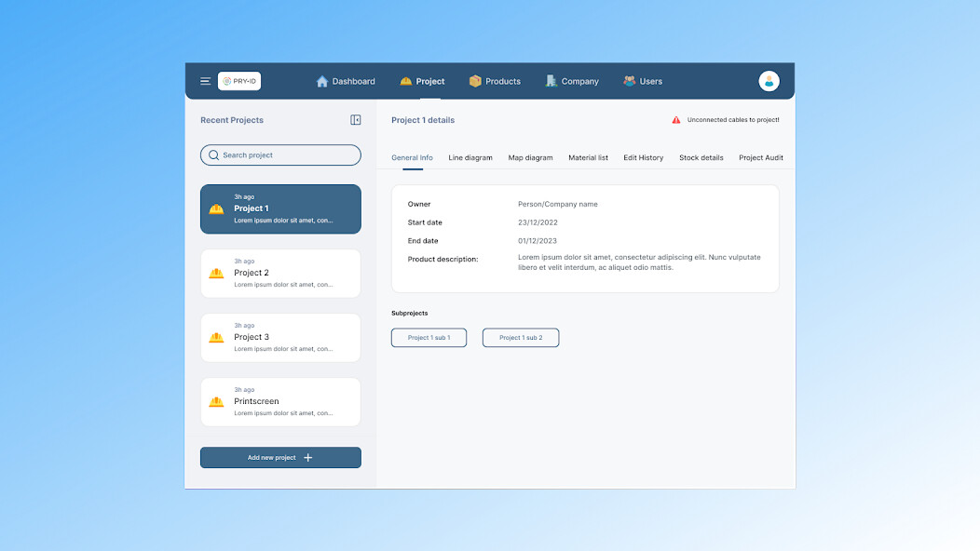The image size is (980, 551).
Task: Collapse the Recent Projects sidebar panel
Action: (x=356, y=120)
